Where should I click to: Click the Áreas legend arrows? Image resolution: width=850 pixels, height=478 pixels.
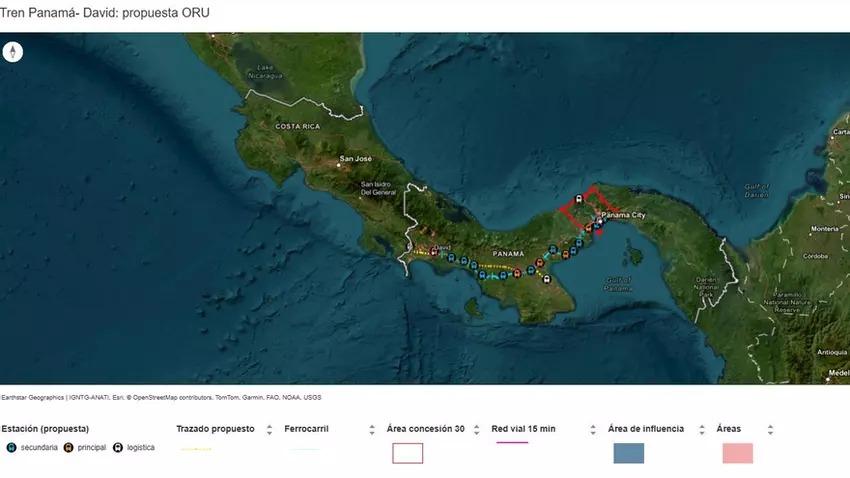770,429
